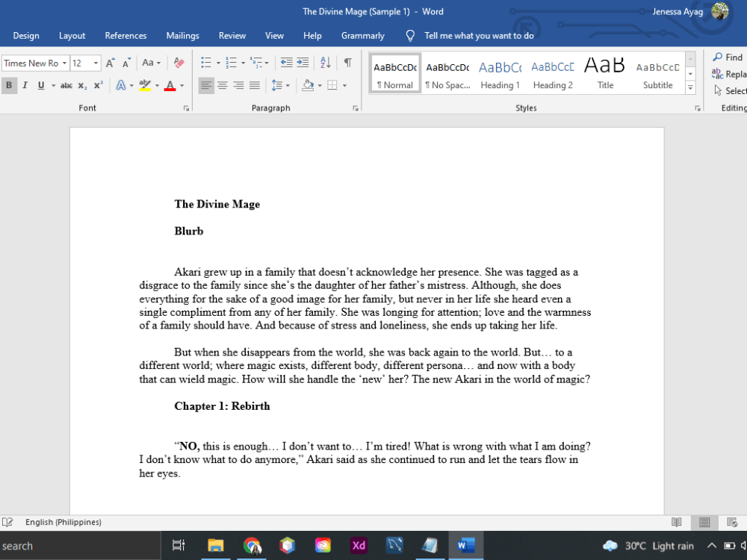Image resolution: width=747 pixels, height=560 pixels.
Task: Open File Explorer from the taskbar
Action: click(x=216, y=545)
